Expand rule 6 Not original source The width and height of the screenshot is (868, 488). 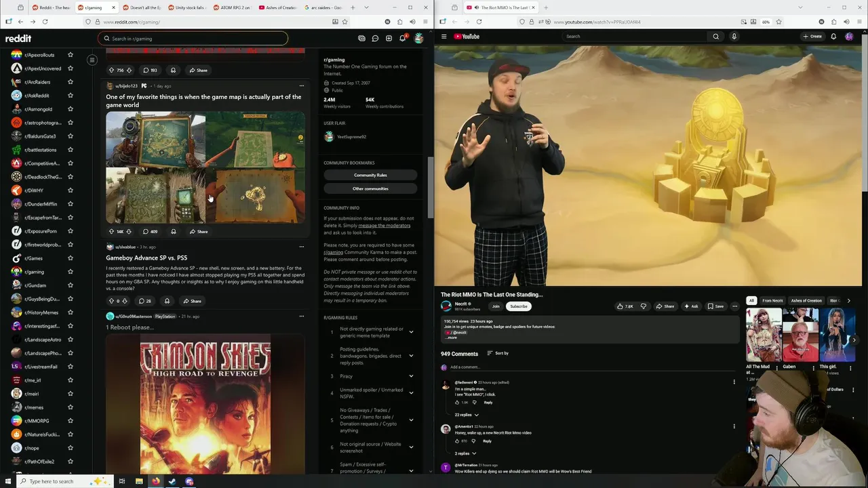click(x=411, y=447)
